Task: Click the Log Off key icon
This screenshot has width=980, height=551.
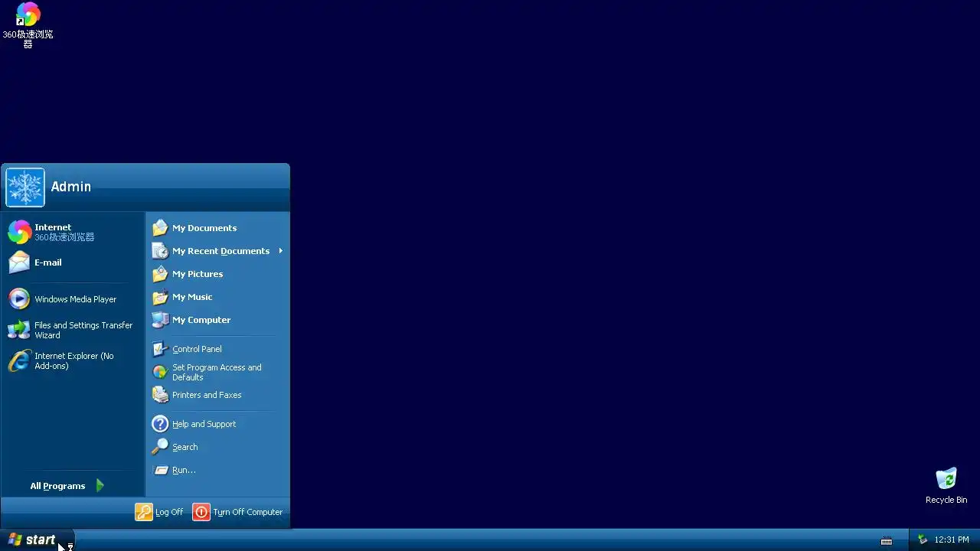Action: pos(144,512)
